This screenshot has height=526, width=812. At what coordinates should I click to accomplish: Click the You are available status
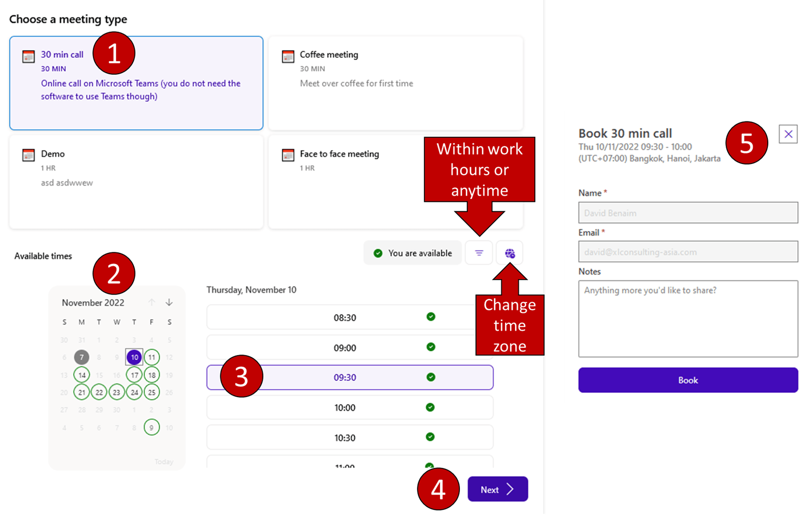[x=413, y=253]
